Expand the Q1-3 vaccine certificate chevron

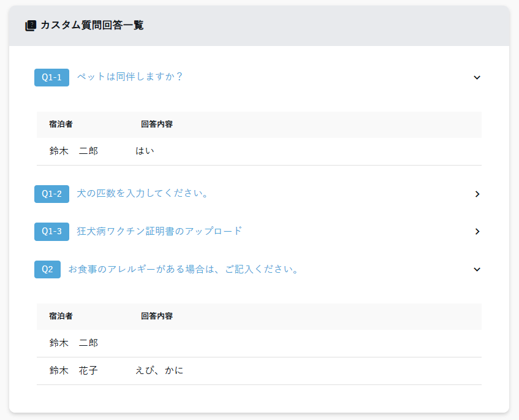(477, 231)
